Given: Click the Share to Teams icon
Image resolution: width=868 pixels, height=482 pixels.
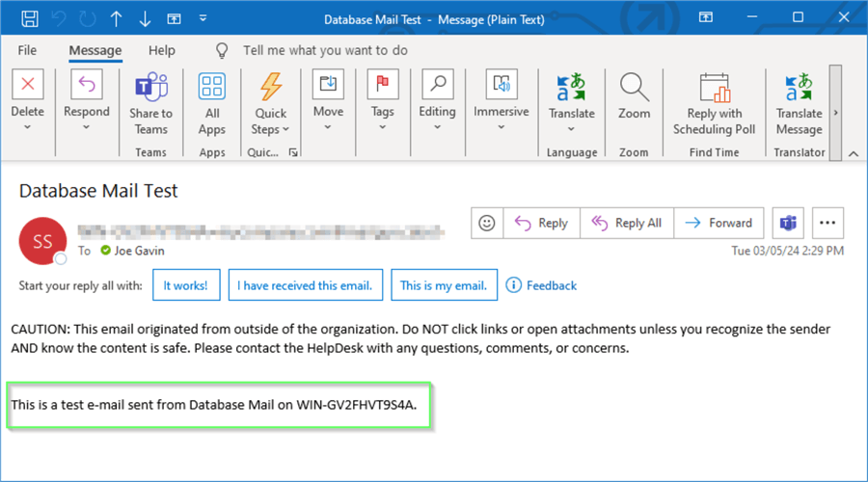Looking at the screenshot, I should pos(150,87).
